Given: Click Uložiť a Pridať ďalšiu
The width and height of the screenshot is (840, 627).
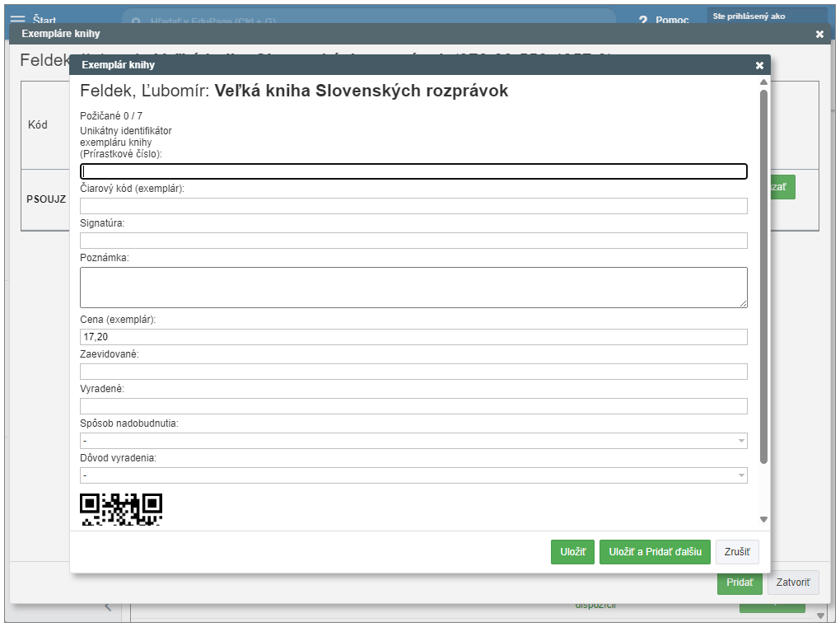Looking at the screenshot, I should click(655, 552).
